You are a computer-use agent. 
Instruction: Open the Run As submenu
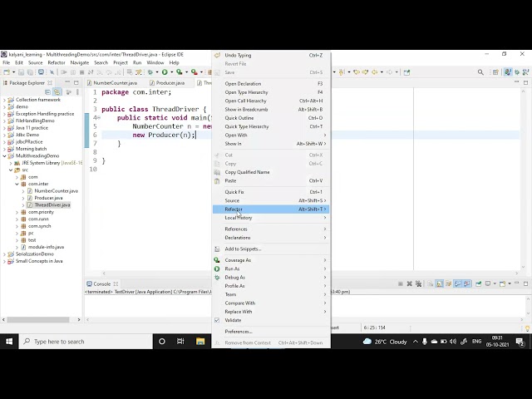(x=271, y=268)
